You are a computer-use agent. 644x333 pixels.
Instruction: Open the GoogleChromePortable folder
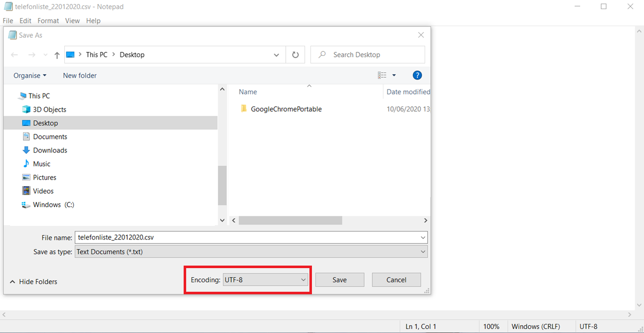286,109
